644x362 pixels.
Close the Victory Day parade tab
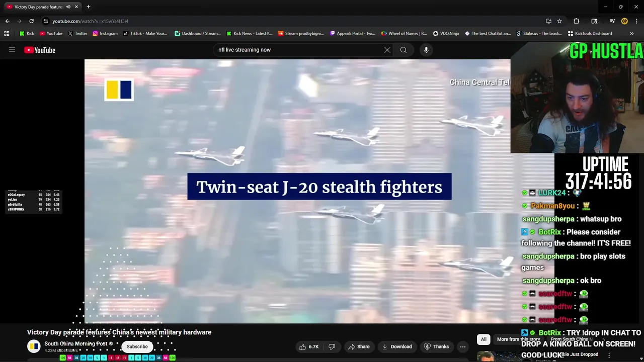(76, 7)
